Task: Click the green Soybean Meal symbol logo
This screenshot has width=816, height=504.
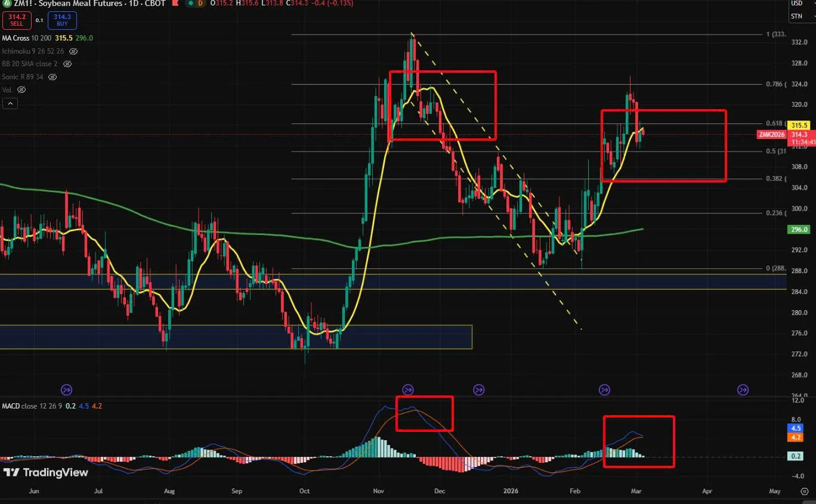Action: coord(7,3)
